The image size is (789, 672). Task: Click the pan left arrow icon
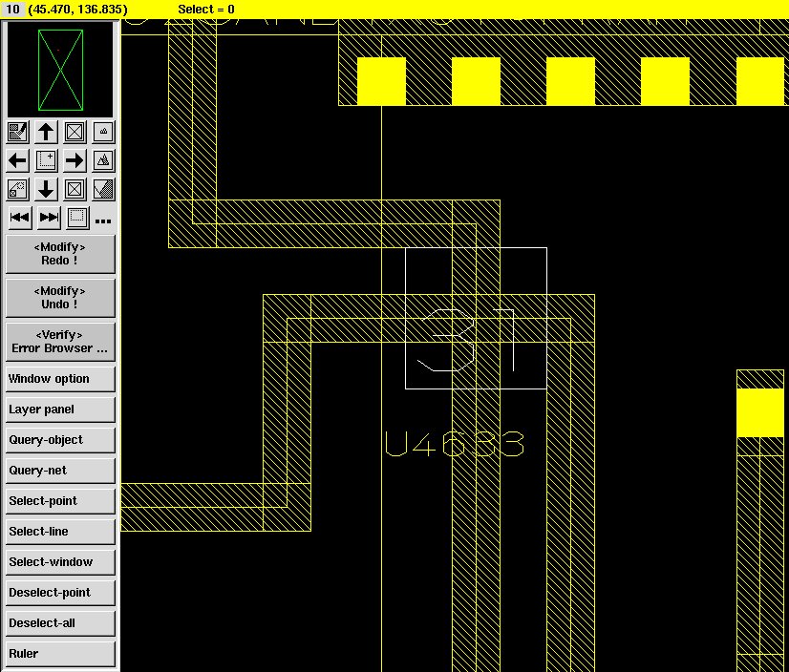pos(17,160)
